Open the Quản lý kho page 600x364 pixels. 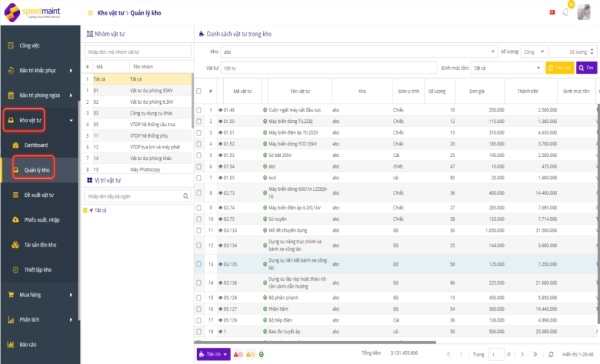36,170
